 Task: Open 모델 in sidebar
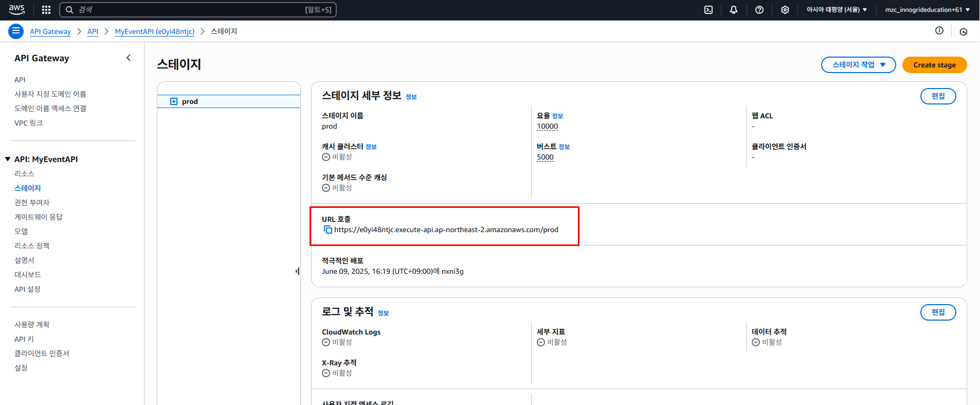point(21,232)
